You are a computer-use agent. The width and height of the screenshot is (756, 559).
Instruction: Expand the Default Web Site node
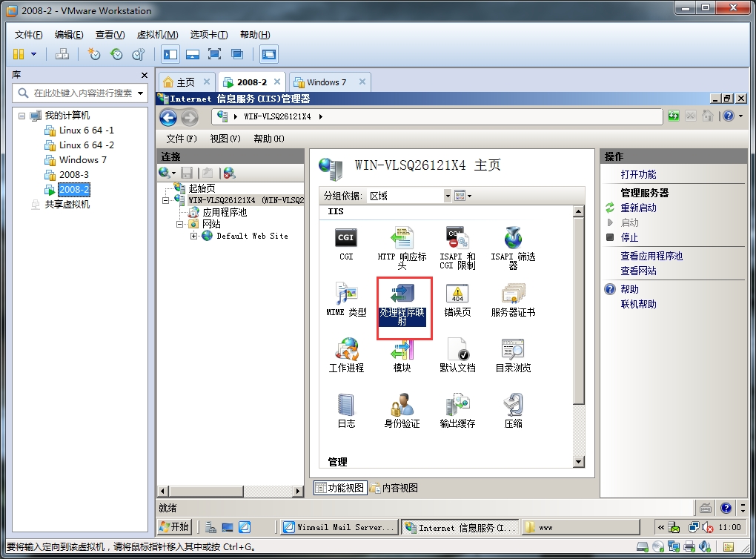pos(193,236)
